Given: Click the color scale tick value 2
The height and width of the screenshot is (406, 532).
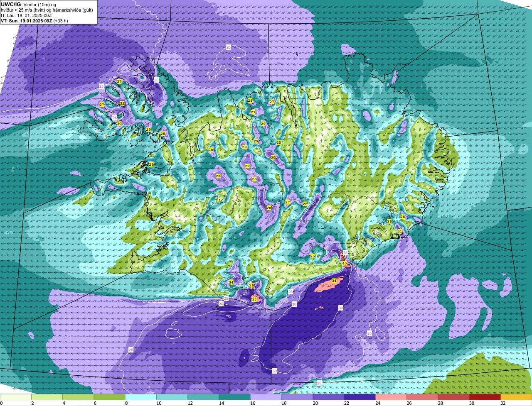Looking at the screenshot, I should point(32,403).
